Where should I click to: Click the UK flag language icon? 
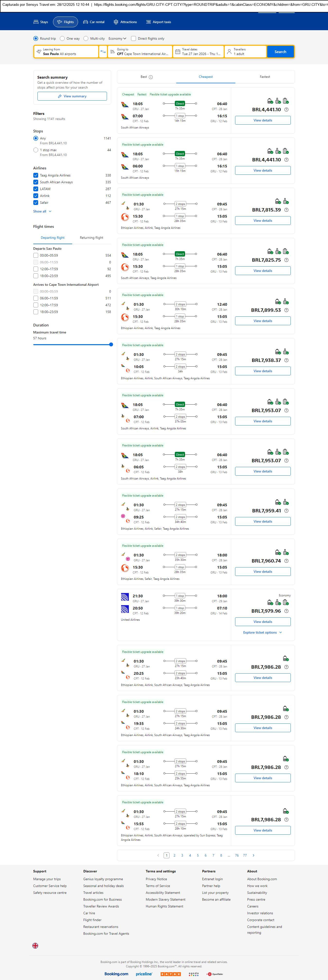tap(35, 945)
